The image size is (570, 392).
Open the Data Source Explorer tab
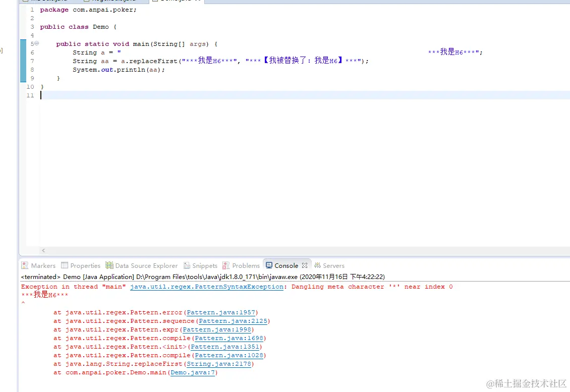[x=142, y=265]
